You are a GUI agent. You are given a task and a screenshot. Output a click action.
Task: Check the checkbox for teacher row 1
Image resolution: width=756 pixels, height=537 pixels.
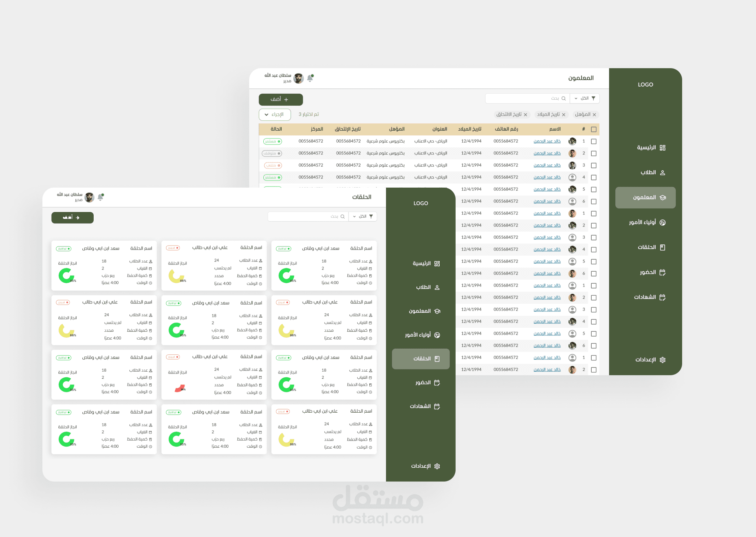[594, 141]
